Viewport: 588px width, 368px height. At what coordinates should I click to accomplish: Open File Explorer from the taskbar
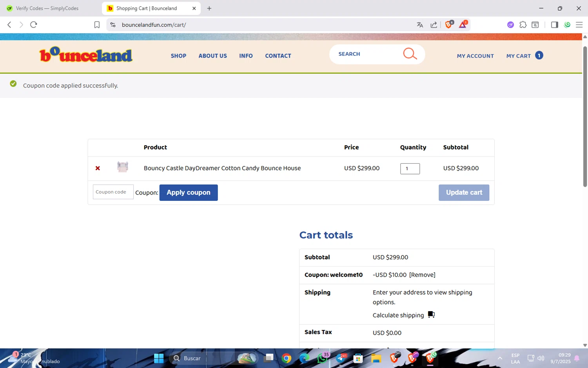pos(376,358)
